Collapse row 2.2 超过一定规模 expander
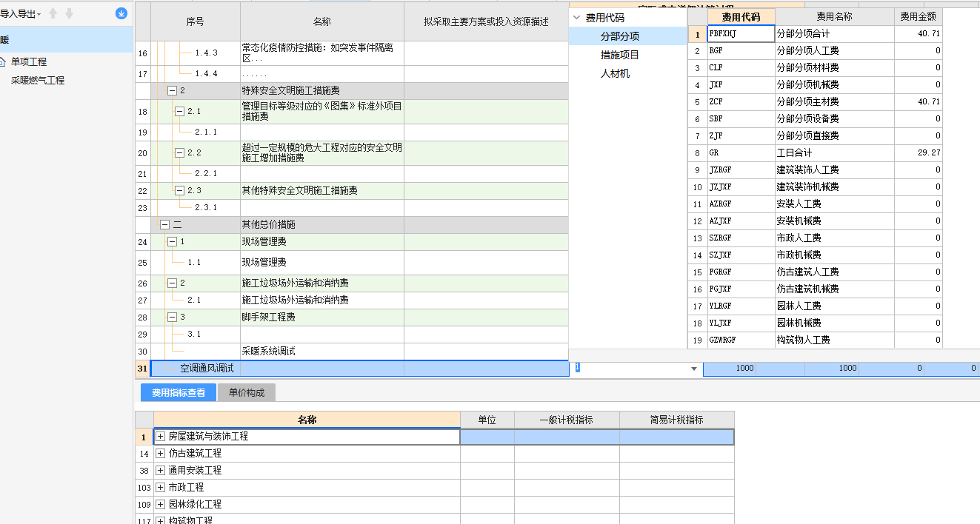Image resolution: width=980 pixels, height=524 pixels. [180, 152]
